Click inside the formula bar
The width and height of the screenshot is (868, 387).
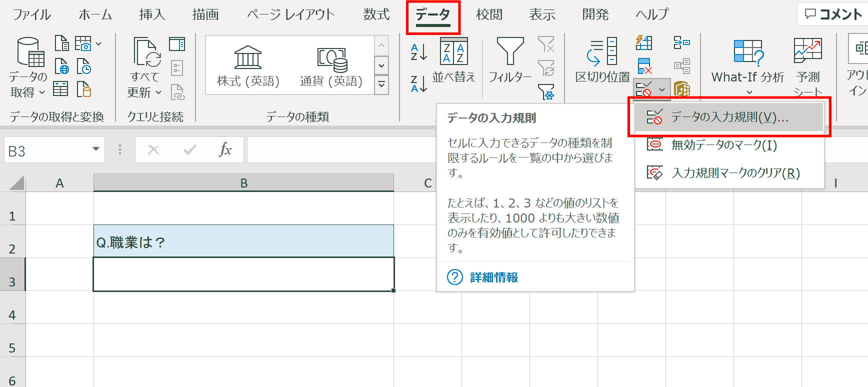341,150
